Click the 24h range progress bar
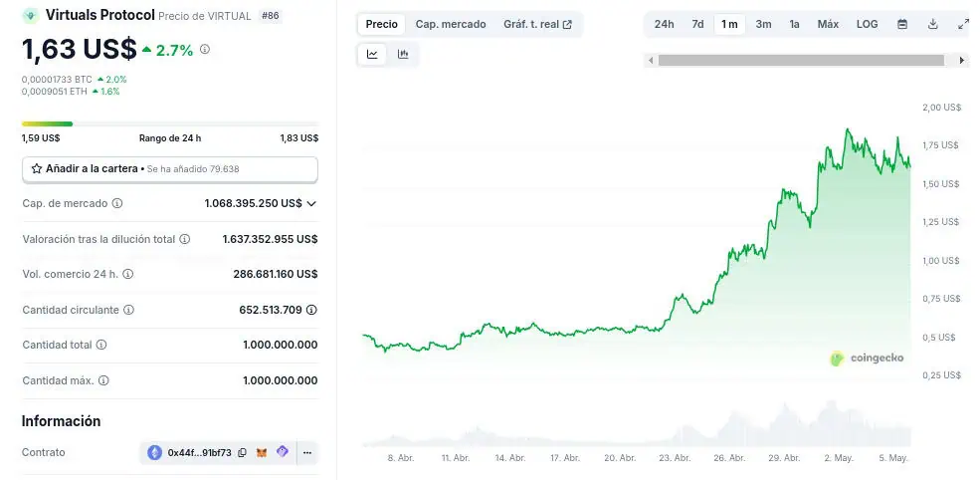980x480 pixels. [170, 123]
